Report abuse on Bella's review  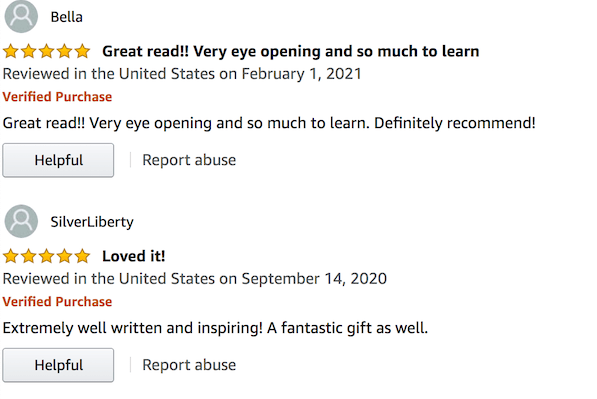click(189, 160)
